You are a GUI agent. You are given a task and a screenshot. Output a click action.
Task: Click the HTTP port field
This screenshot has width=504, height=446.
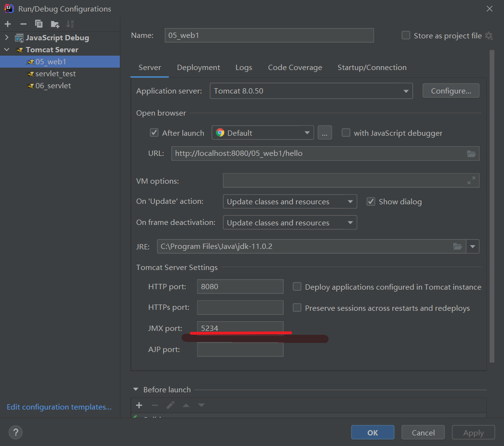point(240,286)
